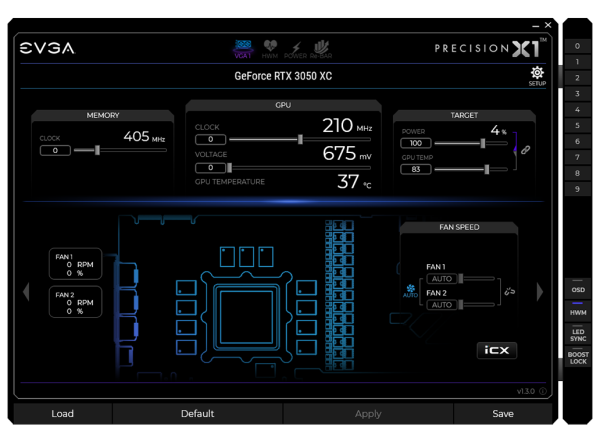
Task: Select profile slot 6
Action: 577,142
